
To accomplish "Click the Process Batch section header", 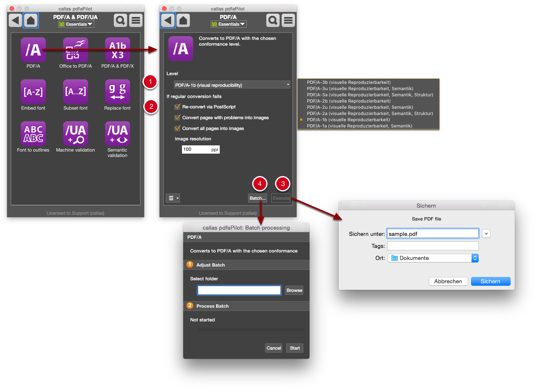I will pos(246,306).
